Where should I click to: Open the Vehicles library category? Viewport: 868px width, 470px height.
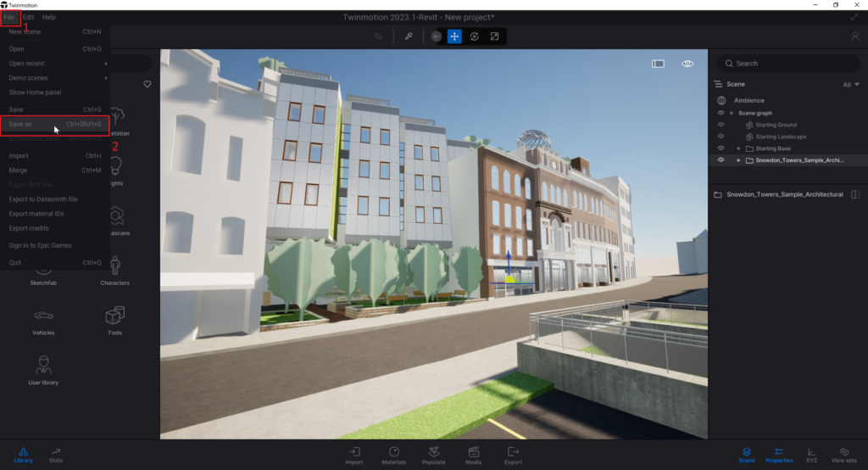point(43,322)
